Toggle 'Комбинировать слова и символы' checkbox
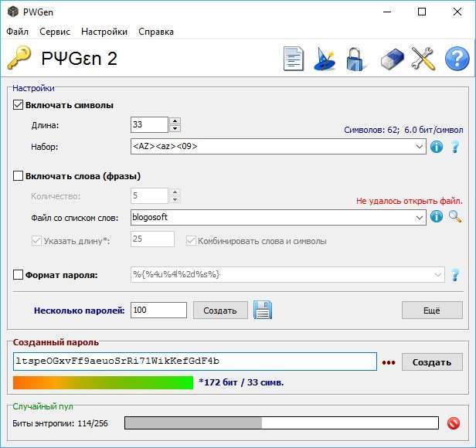Image resolution: width=476 pixels, height=448 pixels. tap(191, 241)
